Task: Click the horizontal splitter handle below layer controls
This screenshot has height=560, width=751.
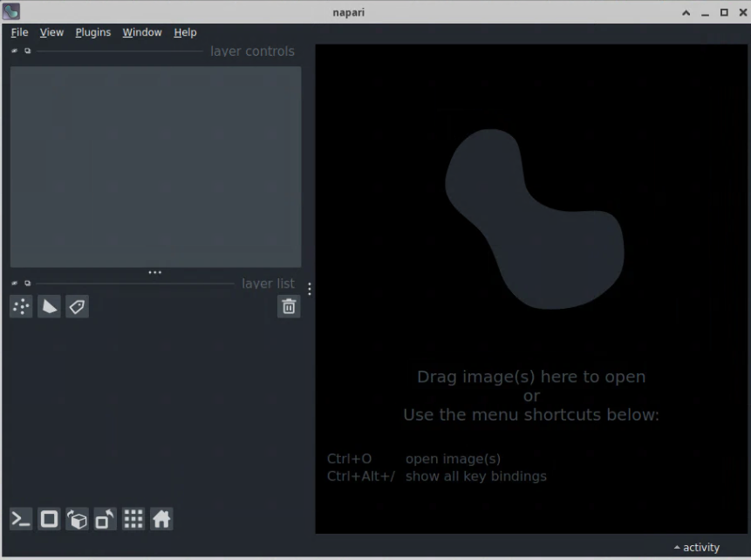Action: [154, 272]
